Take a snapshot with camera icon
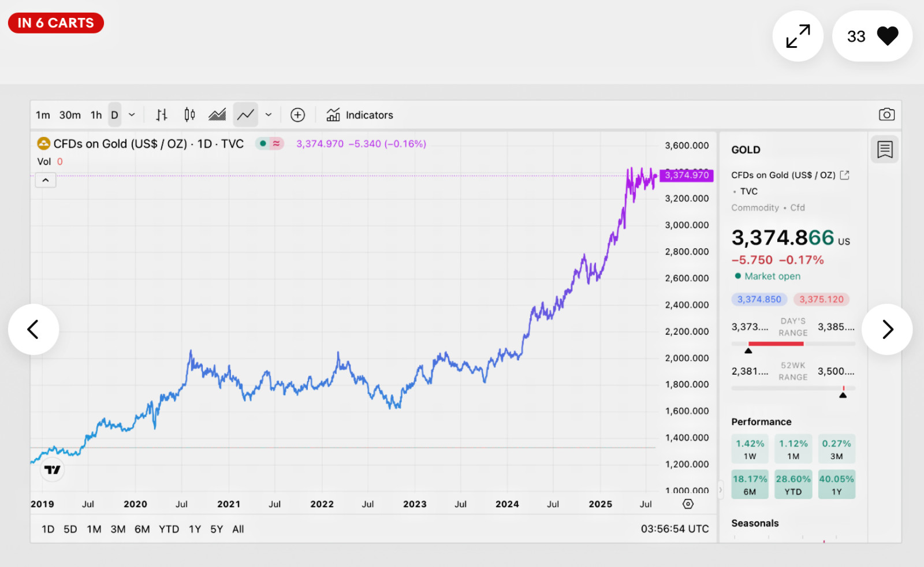This screenshot has width=924, height=567. [x=886, y=114]
